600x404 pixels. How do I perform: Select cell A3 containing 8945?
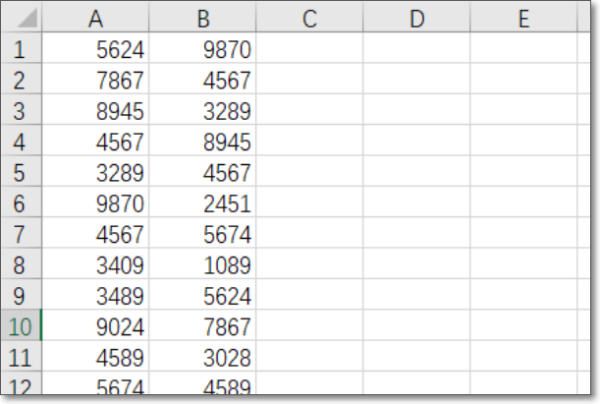97,112
